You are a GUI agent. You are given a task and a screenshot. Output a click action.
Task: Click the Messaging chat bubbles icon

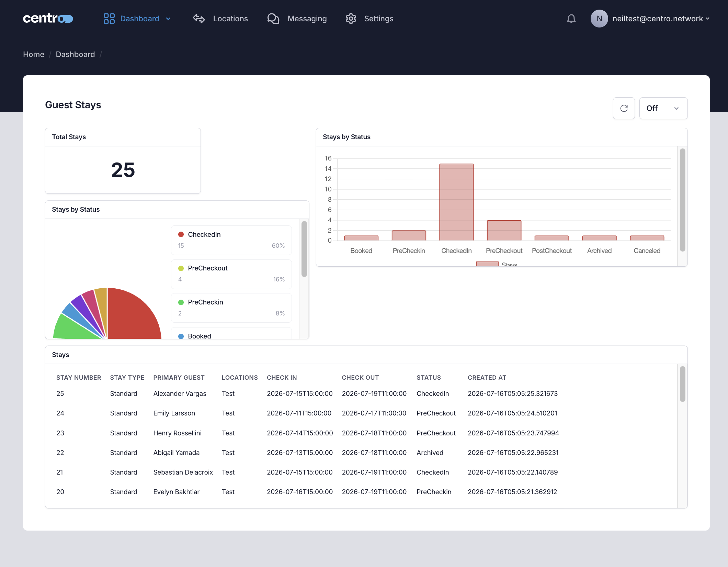tap(273, 19)
